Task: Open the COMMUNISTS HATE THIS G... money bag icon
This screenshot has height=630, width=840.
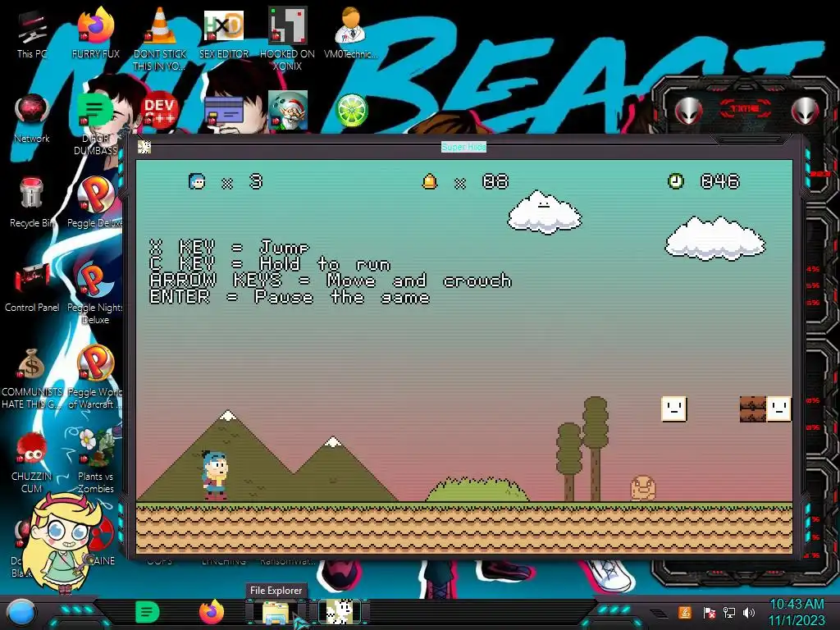Action: coord(32,378)
